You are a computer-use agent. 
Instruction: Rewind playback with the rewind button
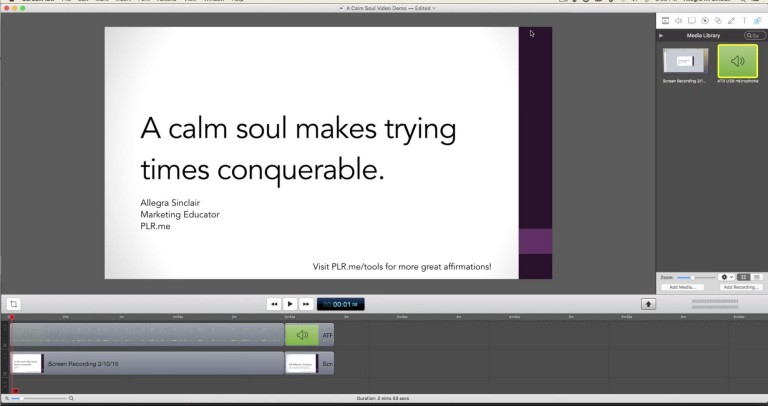point(274,304)
